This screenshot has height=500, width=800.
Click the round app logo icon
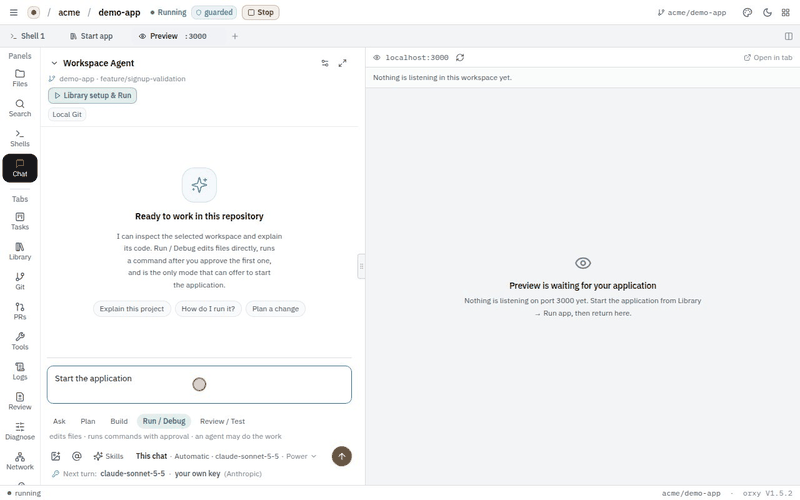tap(33, 12)
